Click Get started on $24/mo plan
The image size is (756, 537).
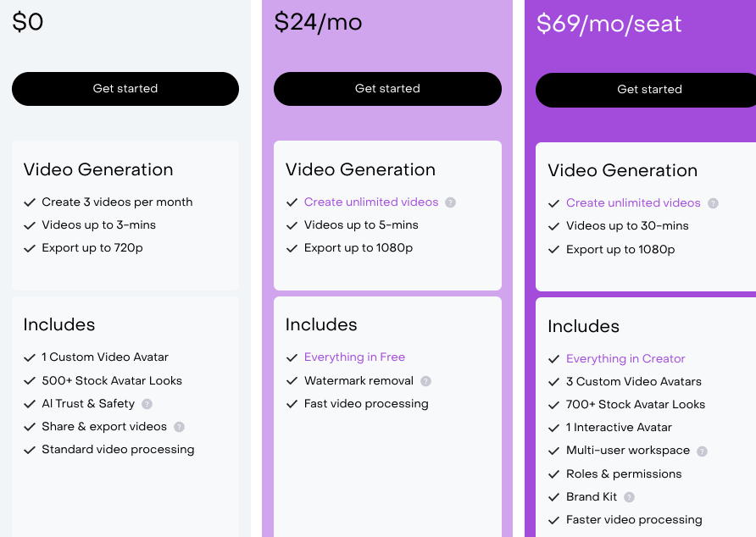pos(387,89)
